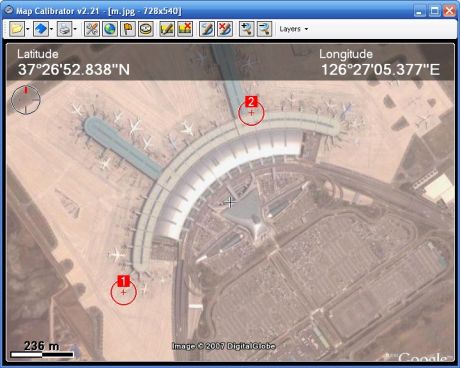Expand the save options dropdown arrow
460x368 pixels.
pyautogui.click(x=51, y=29)
